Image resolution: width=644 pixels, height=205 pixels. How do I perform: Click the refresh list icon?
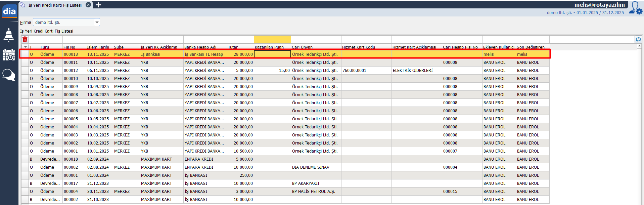(x=638, y=39)
